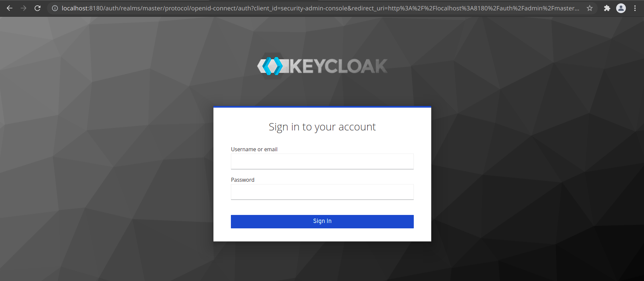The image size is (644, 281).
Task: Click the Sign in to your account heading
Action: tap(322, 127)
